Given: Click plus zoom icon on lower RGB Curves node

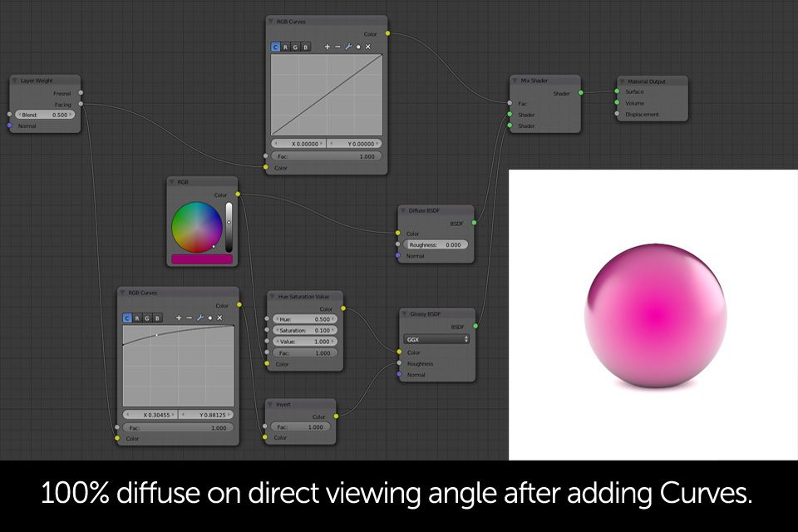Looking at the screenshot, I should point(179,318).
